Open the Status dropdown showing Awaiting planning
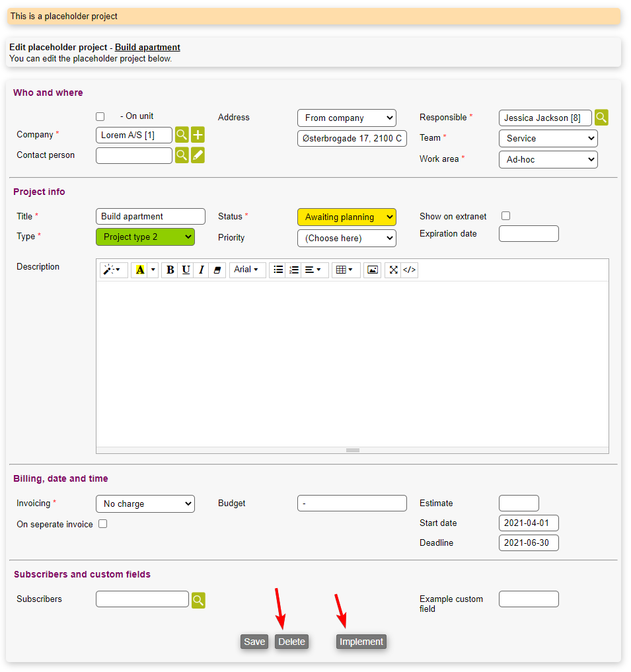 346,217
